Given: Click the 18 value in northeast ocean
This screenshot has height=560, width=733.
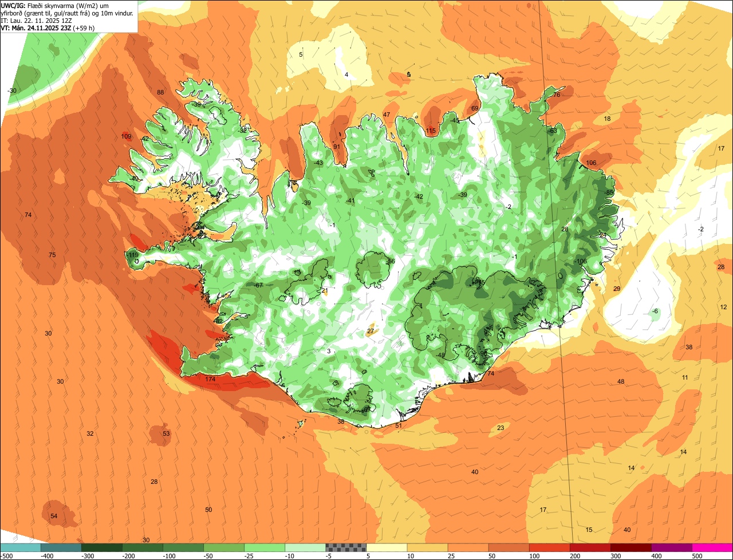Looking at the screenshot, I should (x=608, y=119).
